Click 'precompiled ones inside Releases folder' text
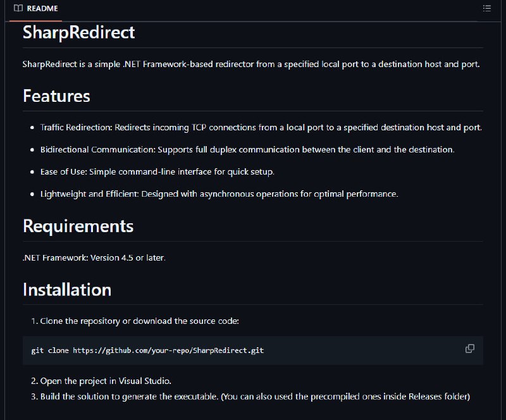Screen dimensions: 506x420 [x=389, y=397]
